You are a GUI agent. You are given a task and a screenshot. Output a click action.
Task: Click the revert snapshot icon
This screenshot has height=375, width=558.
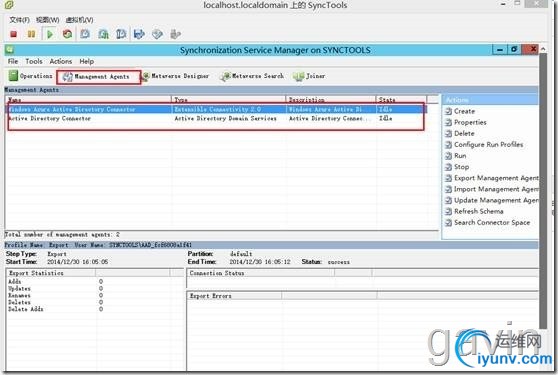(x=103, y=34)
